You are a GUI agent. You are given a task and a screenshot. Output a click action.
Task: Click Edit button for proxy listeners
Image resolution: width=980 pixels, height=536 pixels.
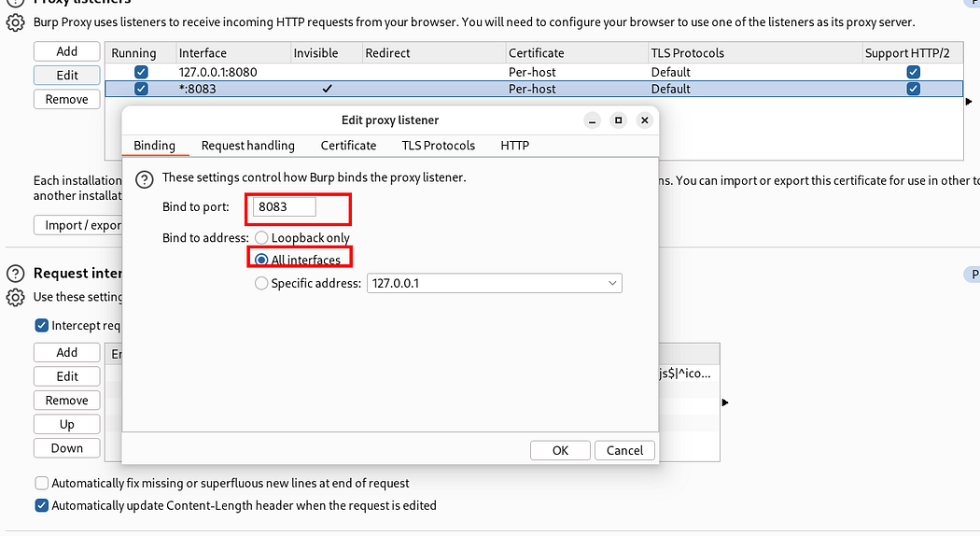[67, 75]
